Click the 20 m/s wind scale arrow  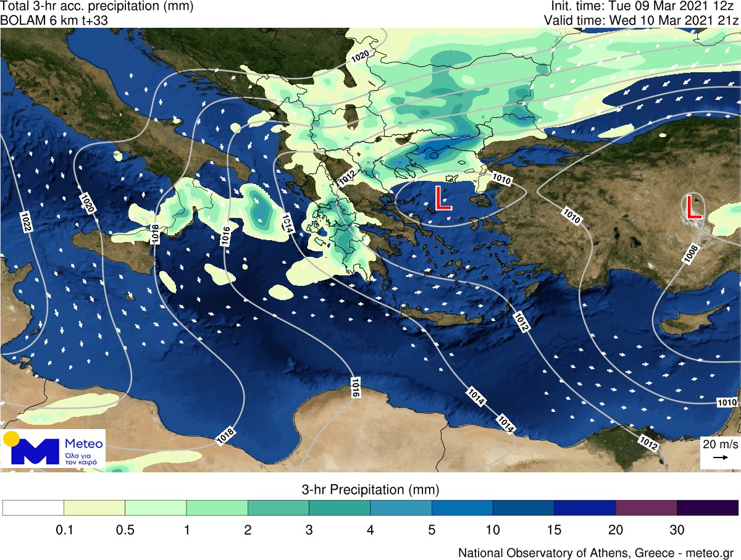(719, 458)
